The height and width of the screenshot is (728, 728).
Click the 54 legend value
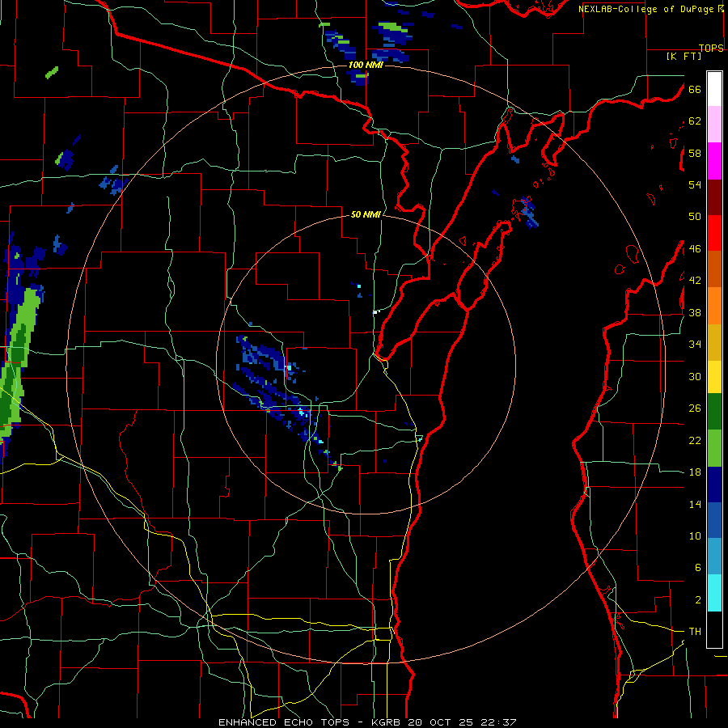pyautogui.click(x=695, y=184)
